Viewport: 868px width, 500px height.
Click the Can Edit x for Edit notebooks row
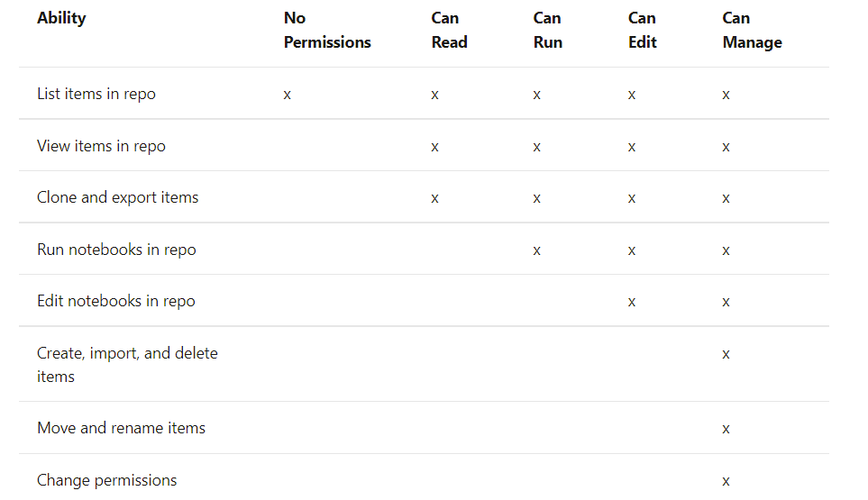pos(632,302)
